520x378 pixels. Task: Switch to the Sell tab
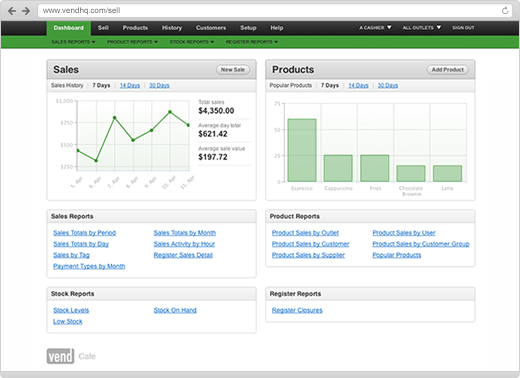tap(103, 28)
